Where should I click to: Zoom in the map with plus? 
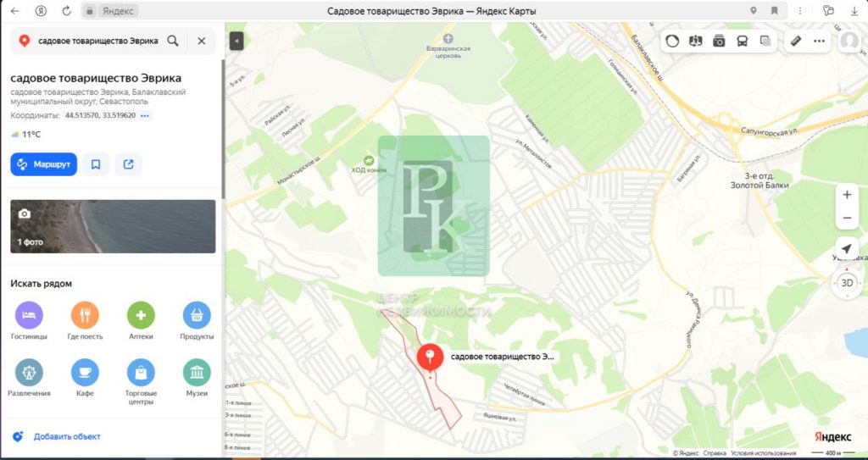pos(847,195)
